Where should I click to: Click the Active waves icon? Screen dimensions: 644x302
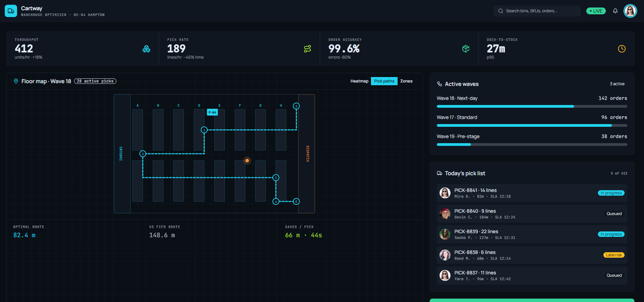pyautogui.click(x=440, y=84)
